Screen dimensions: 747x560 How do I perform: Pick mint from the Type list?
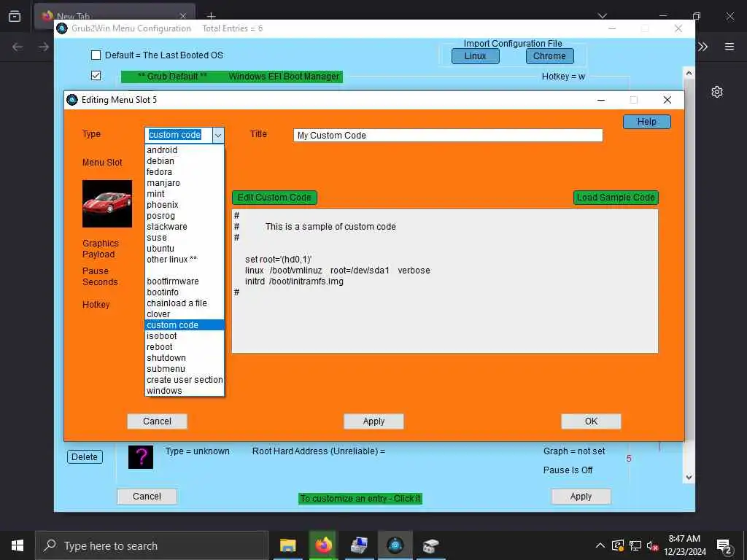(185, 194)
